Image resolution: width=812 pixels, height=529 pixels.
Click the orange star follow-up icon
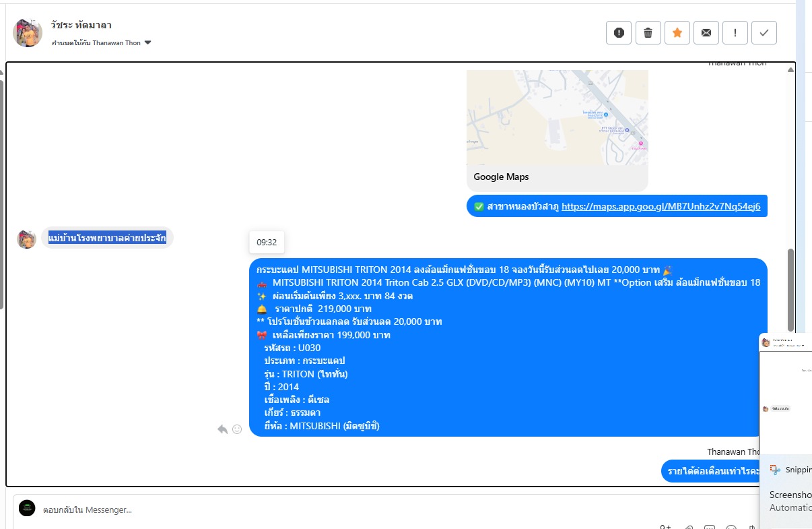click(x=677, y=32)
